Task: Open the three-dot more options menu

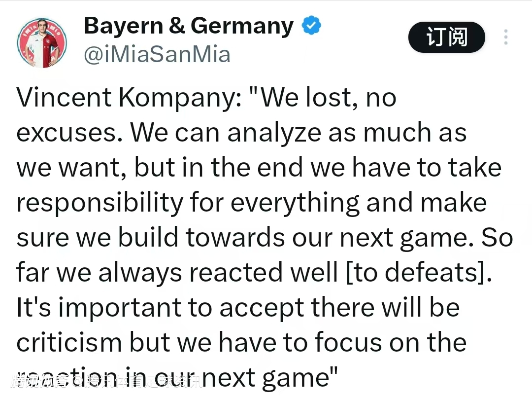Action: coord(506,37)
